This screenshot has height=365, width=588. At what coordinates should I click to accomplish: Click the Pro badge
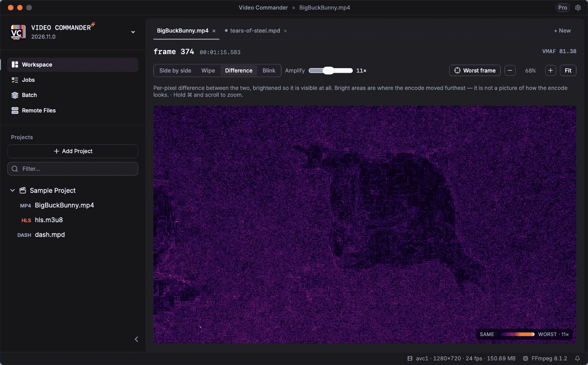563,8
